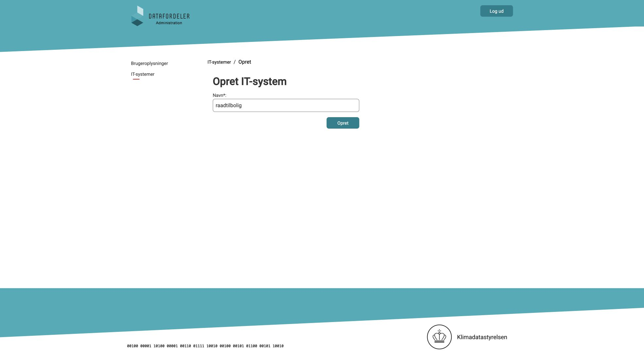Image resolution: width=644 pixels, height=360 pixels.
Task: Focus the Navn input field
Action: click(286, 105)
